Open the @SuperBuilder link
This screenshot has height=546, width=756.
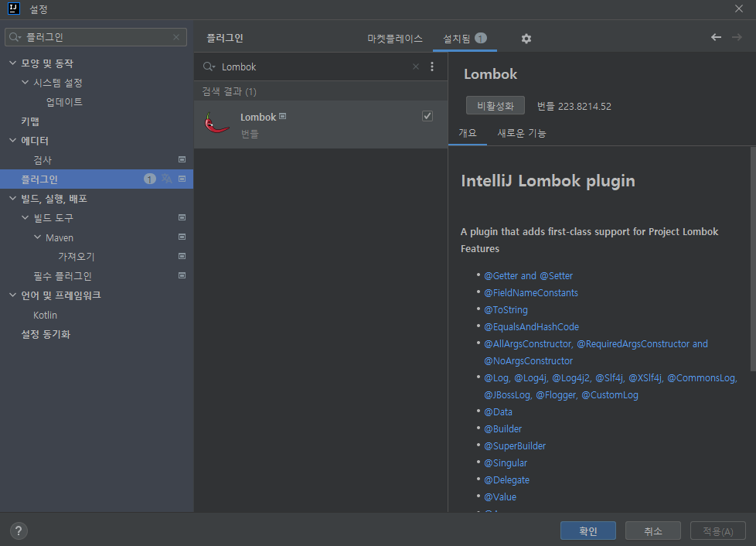click(x=515, y=446)
